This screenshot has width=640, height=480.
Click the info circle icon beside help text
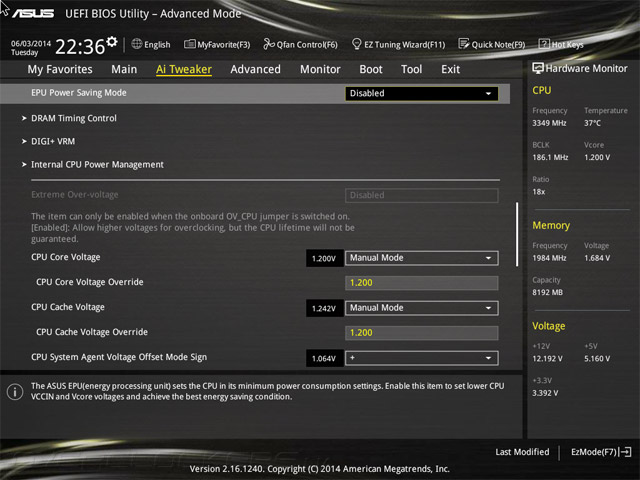tap(15, 392)
